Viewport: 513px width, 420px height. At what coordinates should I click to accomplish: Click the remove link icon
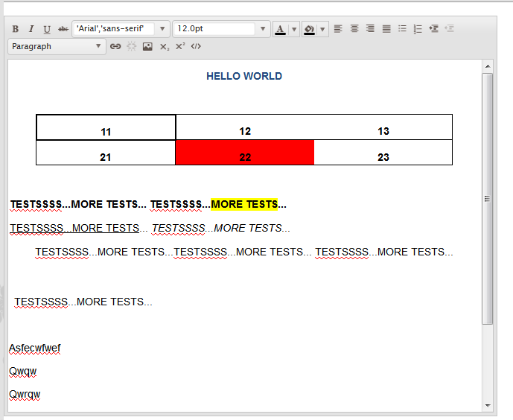pyautogui.click(x=132, y=46)
